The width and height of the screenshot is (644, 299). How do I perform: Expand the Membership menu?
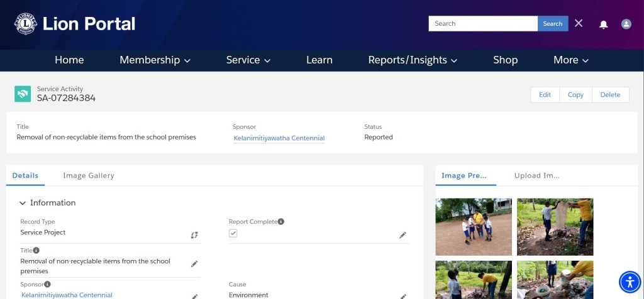pos(155,60)
